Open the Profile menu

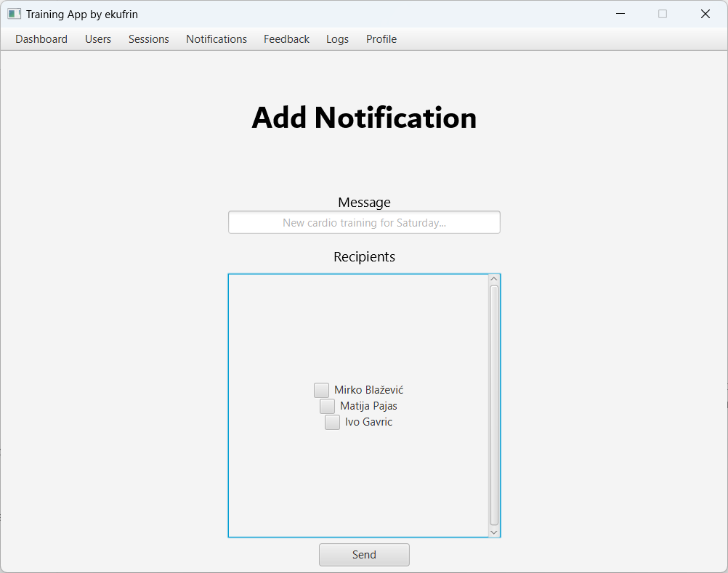click(x=381, y=39)
